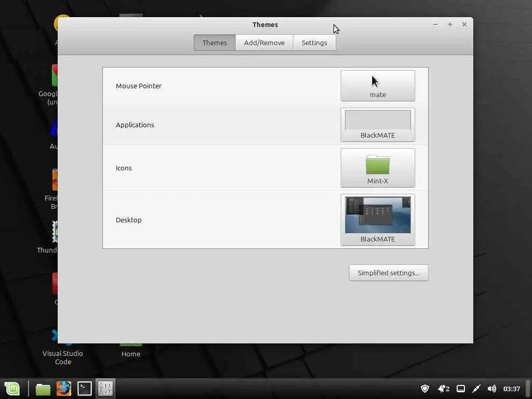Open the Home folder desktop icon
This screenshot has width=532, height=399.
click(x=130, y=350)
